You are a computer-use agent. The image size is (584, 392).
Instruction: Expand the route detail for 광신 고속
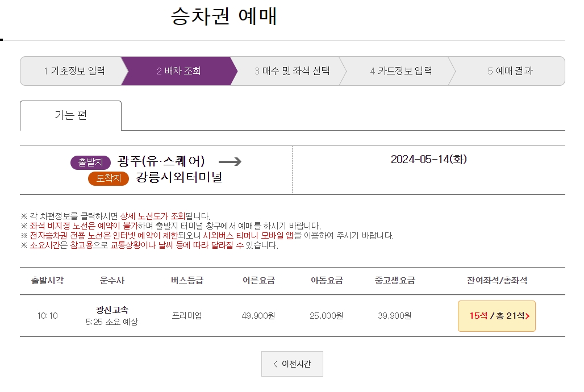[110, 316]
